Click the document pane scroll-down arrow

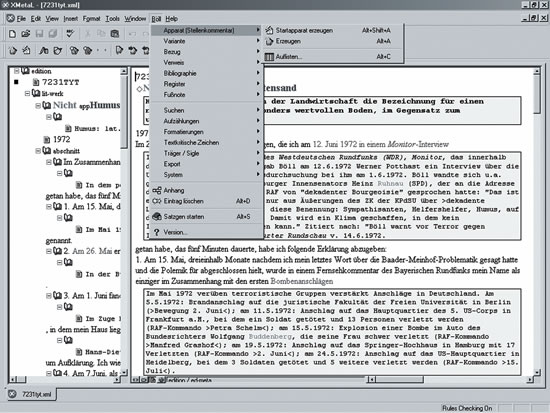537,372
